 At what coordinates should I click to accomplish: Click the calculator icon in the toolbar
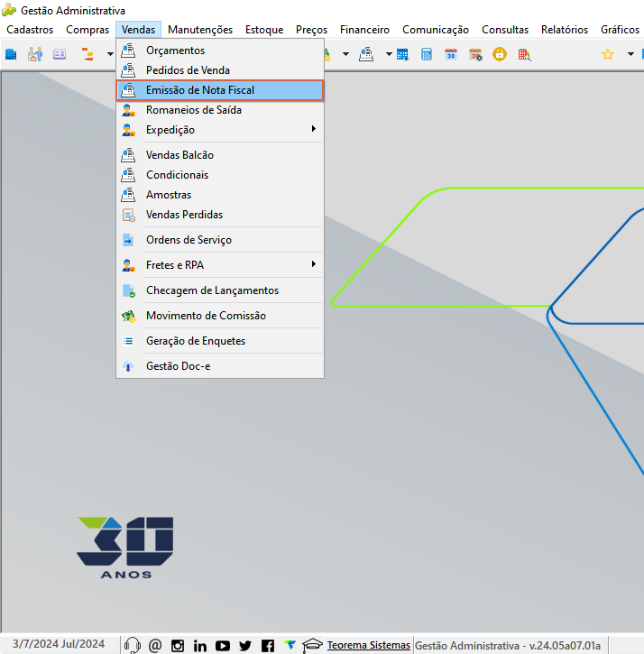pyautogui.click(x=427, y=54)
